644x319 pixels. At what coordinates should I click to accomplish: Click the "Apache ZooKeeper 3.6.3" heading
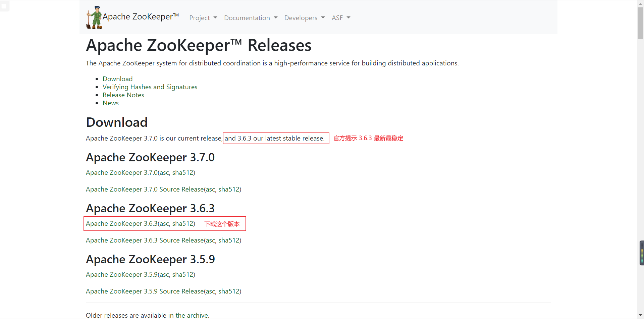[150, 208]
